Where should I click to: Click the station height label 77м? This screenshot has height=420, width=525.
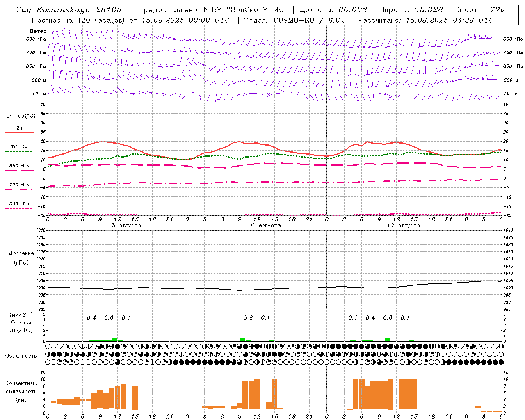point(498,10)
